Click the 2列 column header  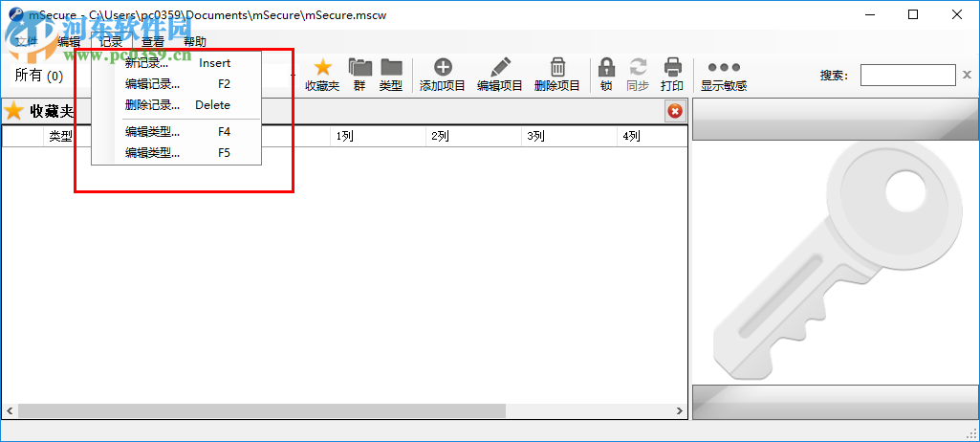coord(473,136)
